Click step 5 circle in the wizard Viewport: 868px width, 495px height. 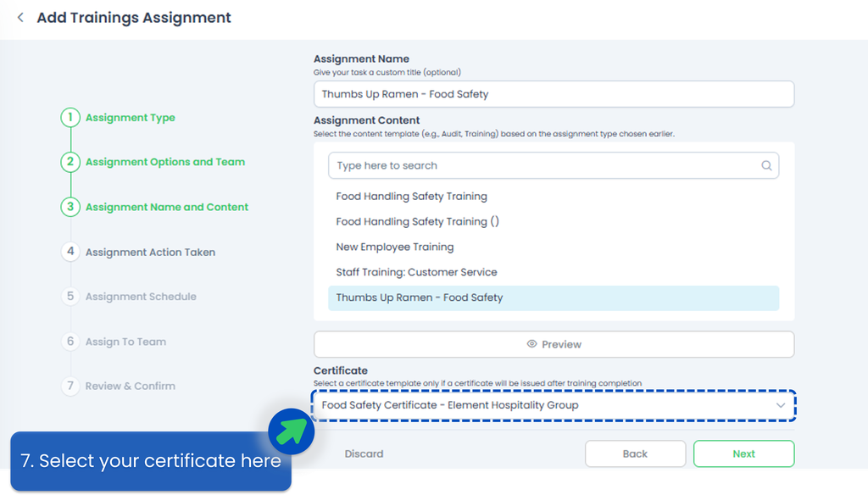pos(71,297)
